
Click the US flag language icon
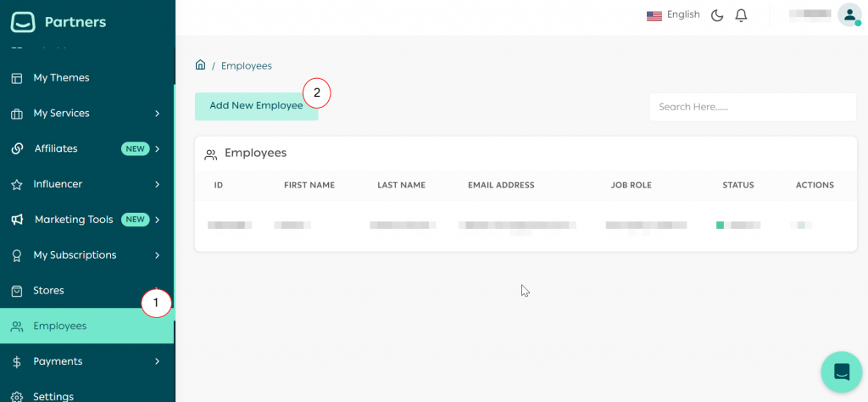click(x=654, y=15)
